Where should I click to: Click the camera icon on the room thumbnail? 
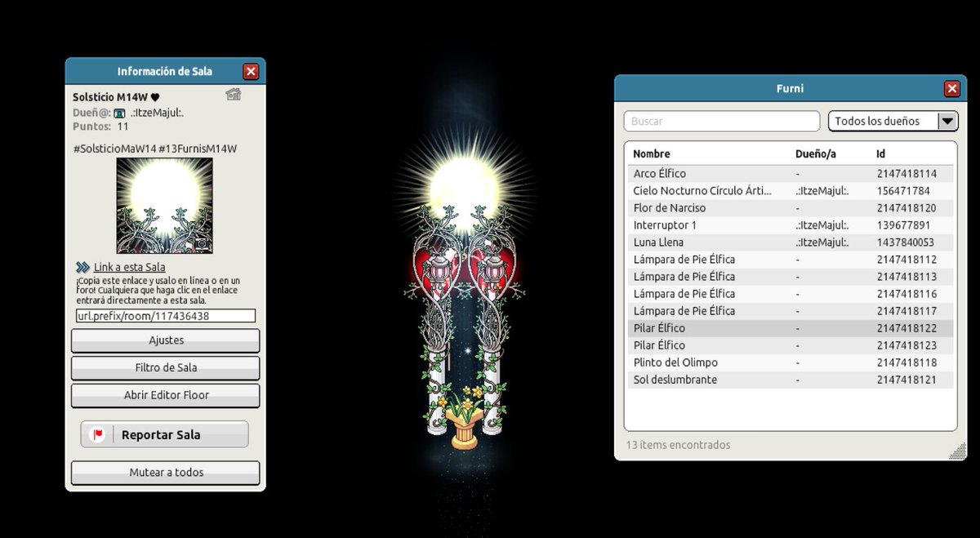click(x=201, y=243)
